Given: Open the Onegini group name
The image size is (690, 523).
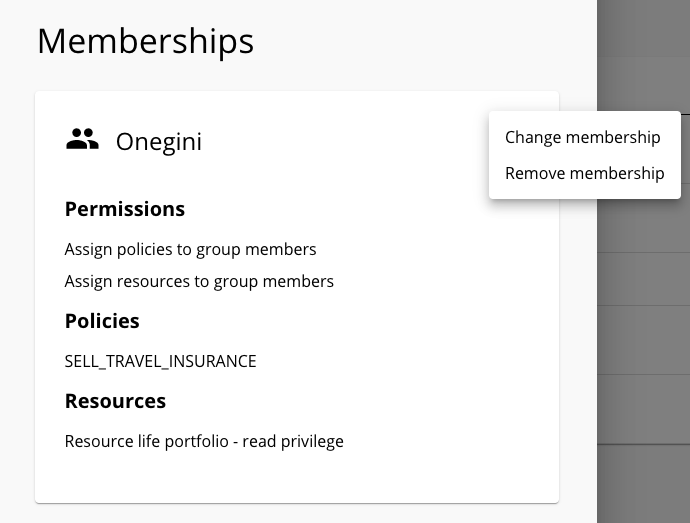Looking at the screenshot, I should (159, 142).
